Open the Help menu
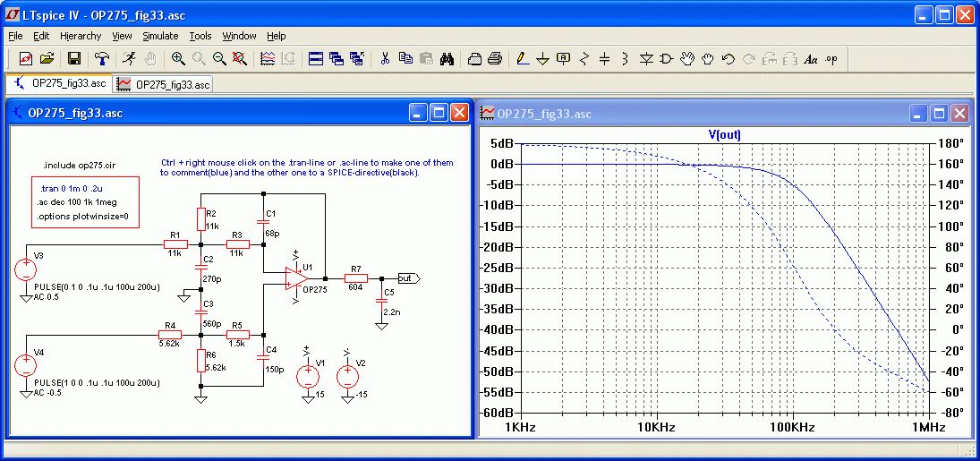This screenshot has width=980, height=461. pos(277,36)
